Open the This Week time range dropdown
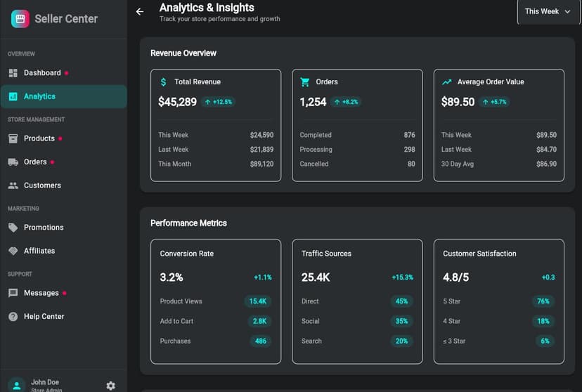 (x=548, y=12)
